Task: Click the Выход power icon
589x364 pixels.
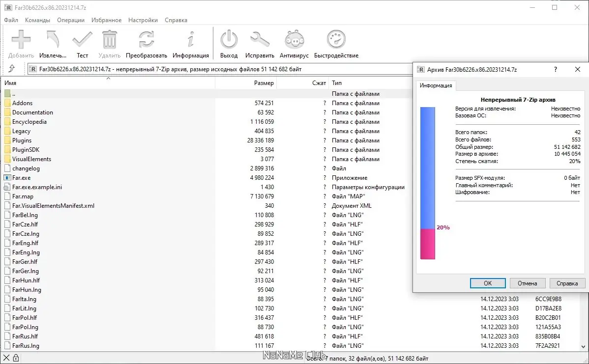Action: coord(229,40)
